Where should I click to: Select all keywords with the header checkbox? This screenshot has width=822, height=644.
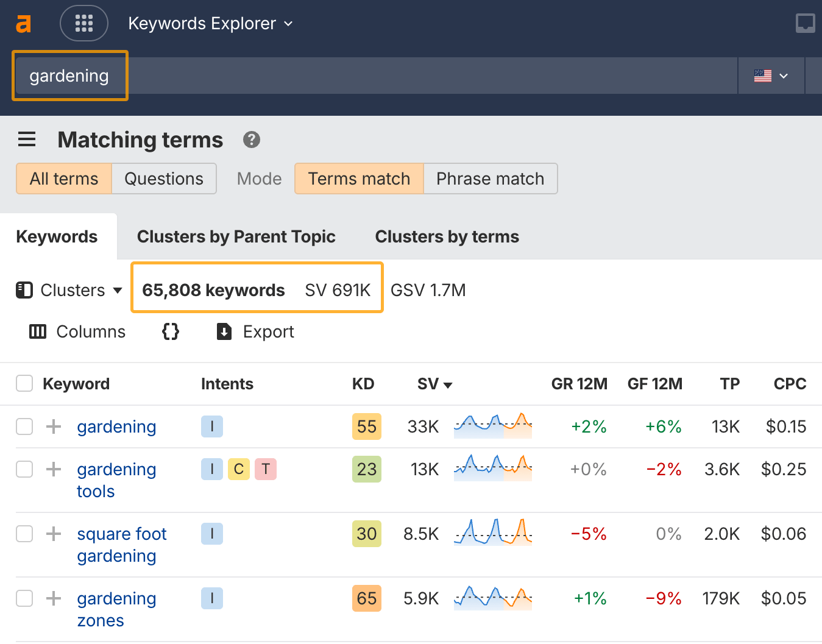24,383
